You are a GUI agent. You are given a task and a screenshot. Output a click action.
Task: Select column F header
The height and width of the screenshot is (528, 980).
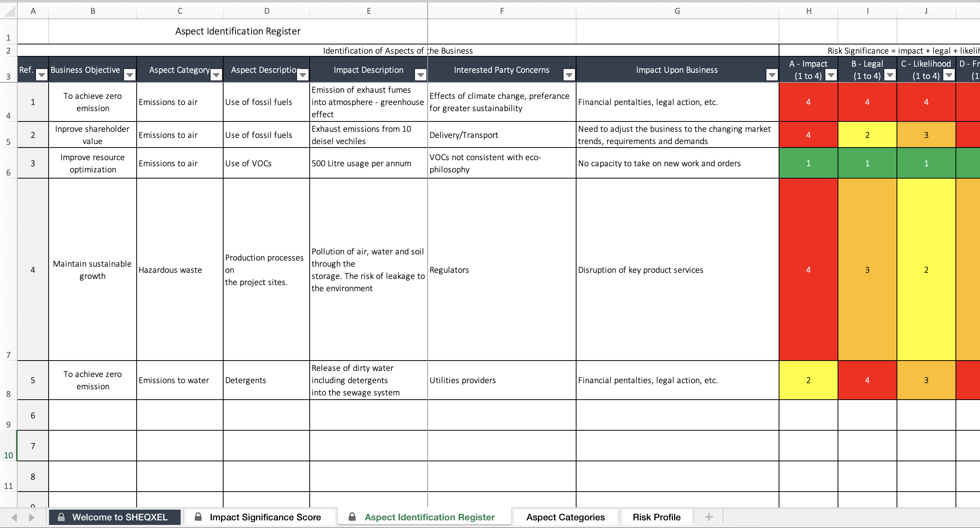click(x=502, y=11)
